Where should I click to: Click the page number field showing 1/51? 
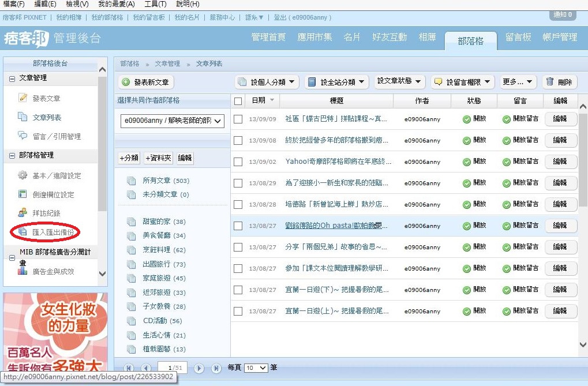[172, 368]
